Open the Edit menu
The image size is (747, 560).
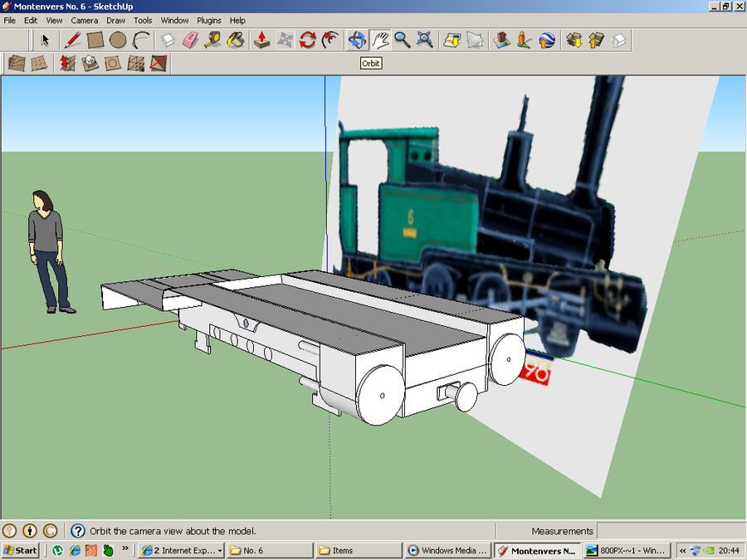click(31, 21)
